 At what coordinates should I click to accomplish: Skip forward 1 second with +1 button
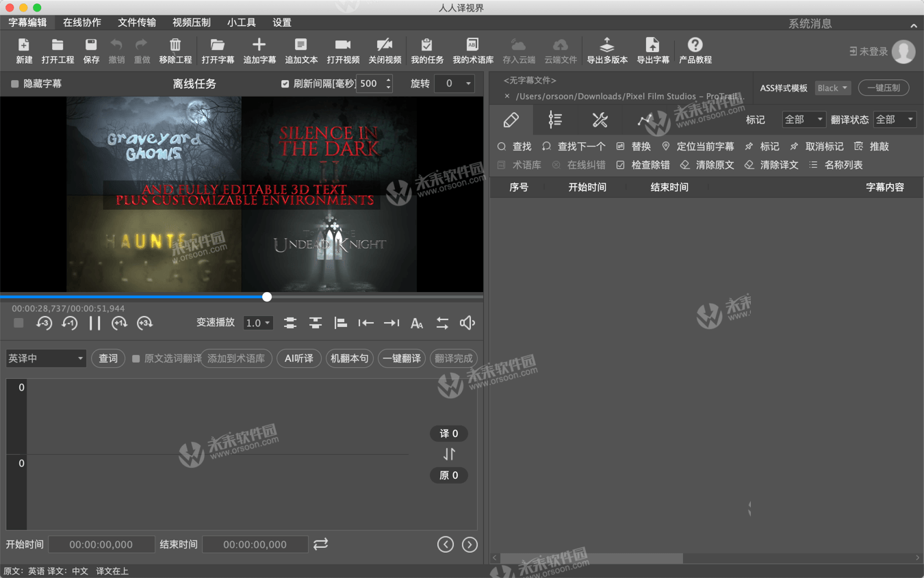click(x=120, y=323)
